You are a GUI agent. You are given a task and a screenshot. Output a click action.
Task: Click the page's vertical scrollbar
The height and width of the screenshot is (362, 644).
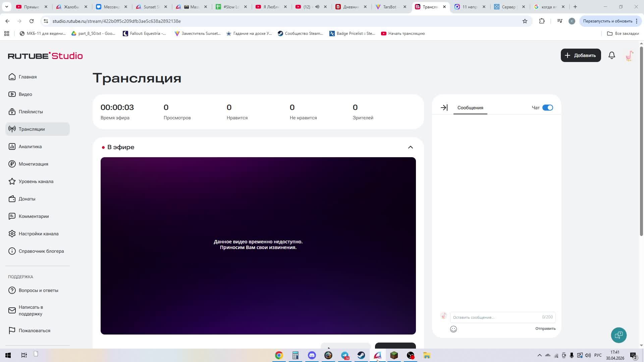[x=641, y=141]
